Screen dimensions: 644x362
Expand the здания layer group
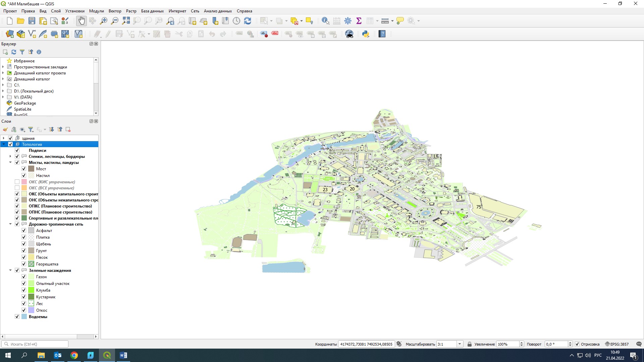pos(4,138)
